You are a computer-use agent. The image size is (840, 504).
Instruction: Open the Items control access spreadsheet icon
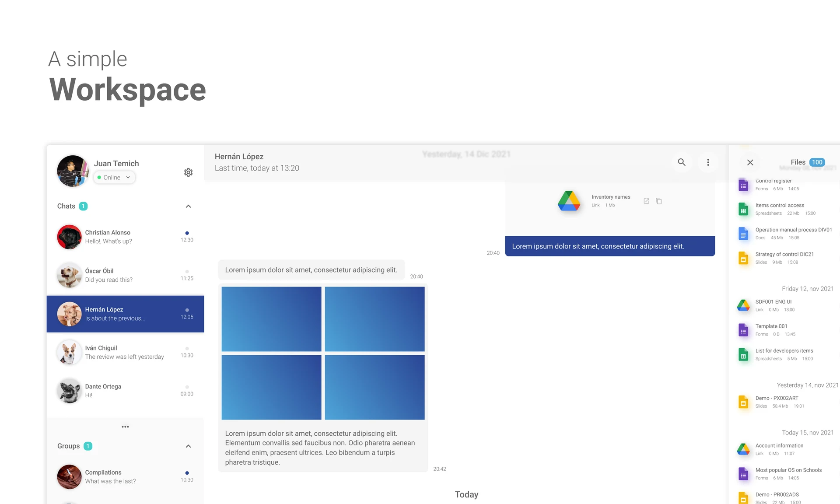pos(743,209)
